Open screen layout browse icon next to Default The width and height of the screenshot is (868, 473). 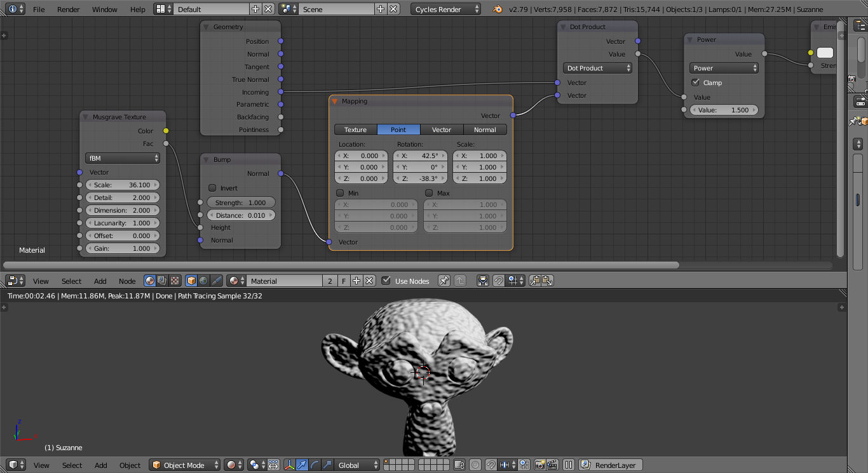coord(163,10)
